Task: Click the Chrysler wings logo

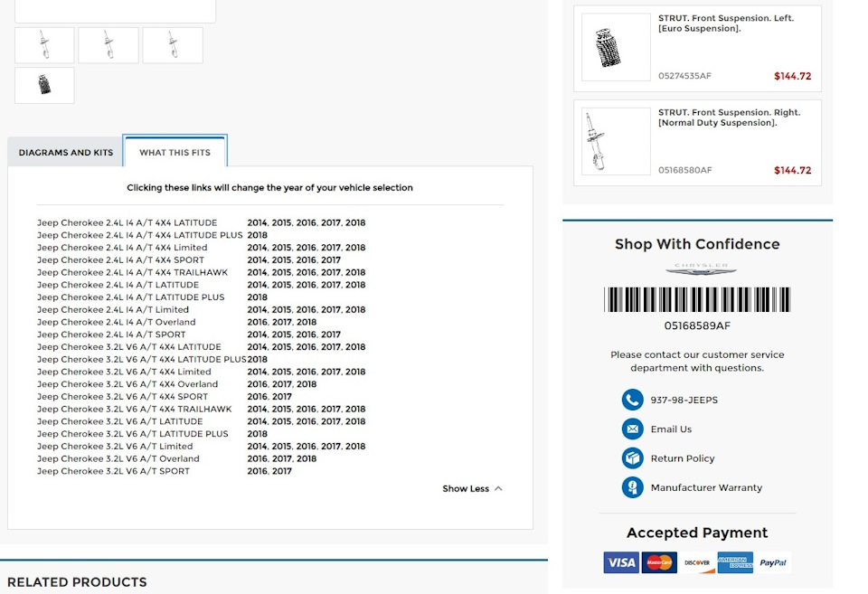Action: (701, 269)
